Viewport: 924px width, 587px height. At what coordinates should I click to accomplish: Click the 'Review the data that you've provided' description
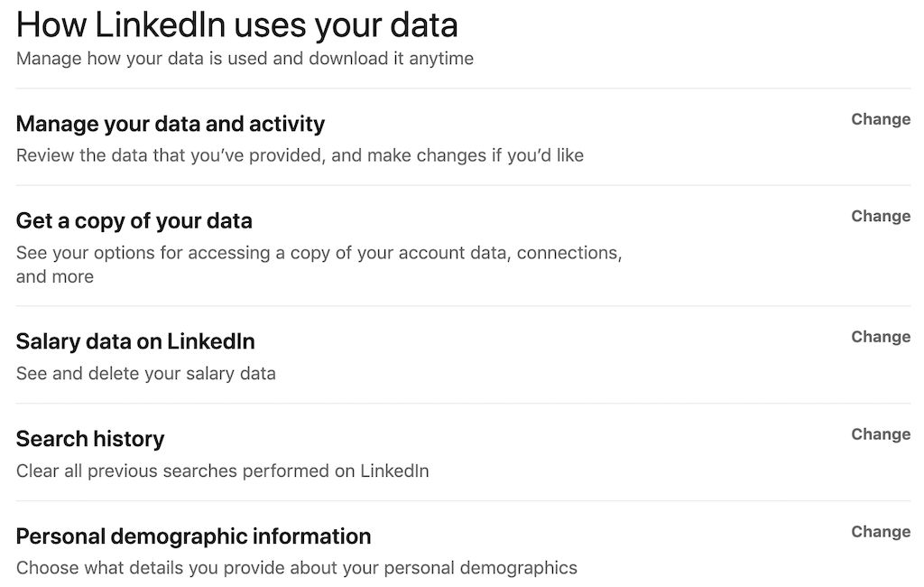300,155
